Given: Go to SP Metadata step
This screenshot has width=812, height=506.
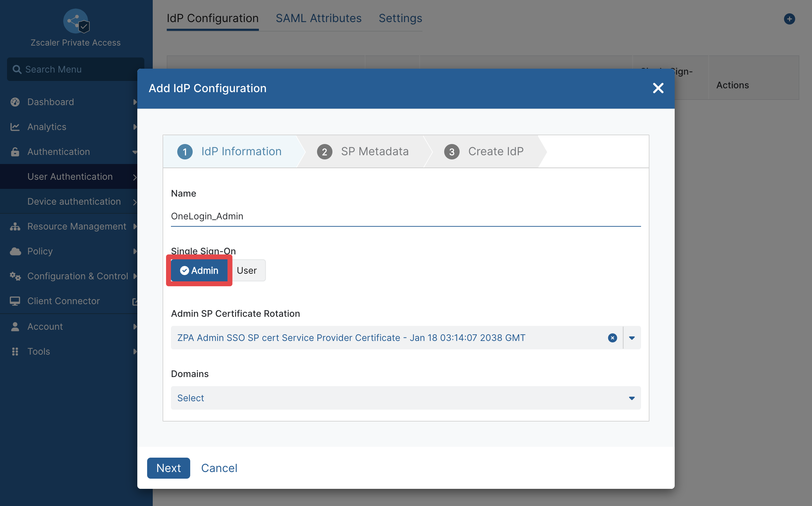Looking at the screenshot, I should point(363,151).
